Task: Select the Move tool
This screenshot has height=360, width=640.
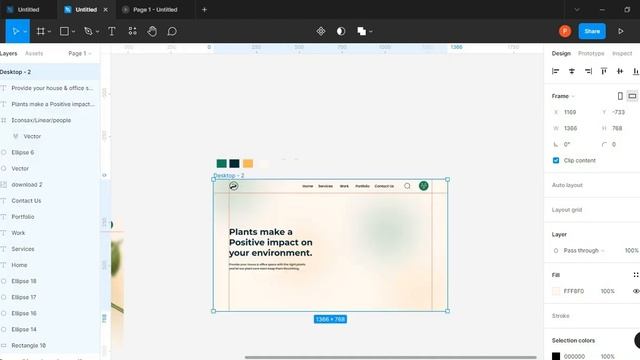Action: 16,31
